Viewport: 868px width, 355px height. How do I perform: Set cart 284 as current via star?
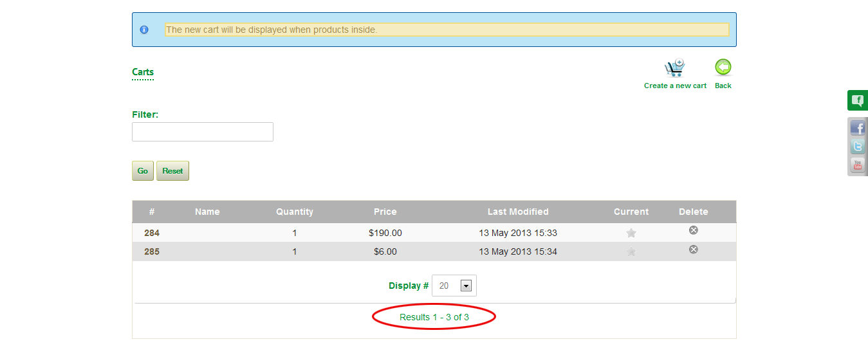pos(631,233)
